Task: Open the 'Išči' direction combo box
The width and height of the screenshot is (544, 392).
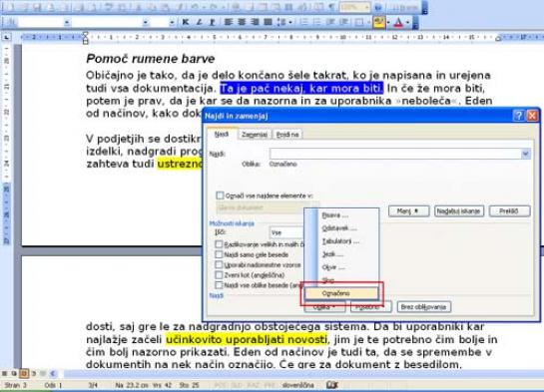Action: [286, 232]
